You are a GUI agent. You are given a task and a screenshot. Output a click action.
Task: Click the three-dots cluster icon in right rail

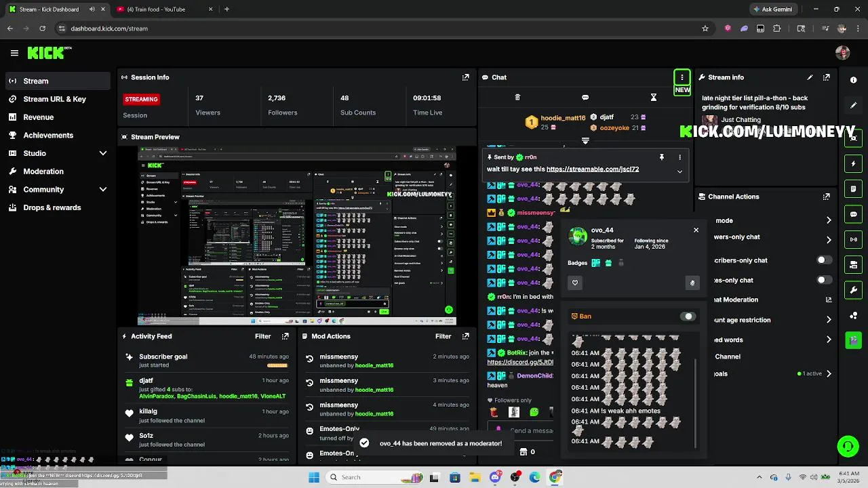pyautogui.click(x=853, y=315)
